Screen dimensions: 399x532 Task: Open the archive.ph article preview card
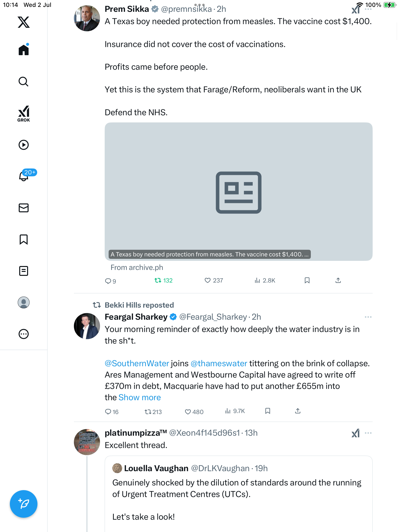pos(238,192)
